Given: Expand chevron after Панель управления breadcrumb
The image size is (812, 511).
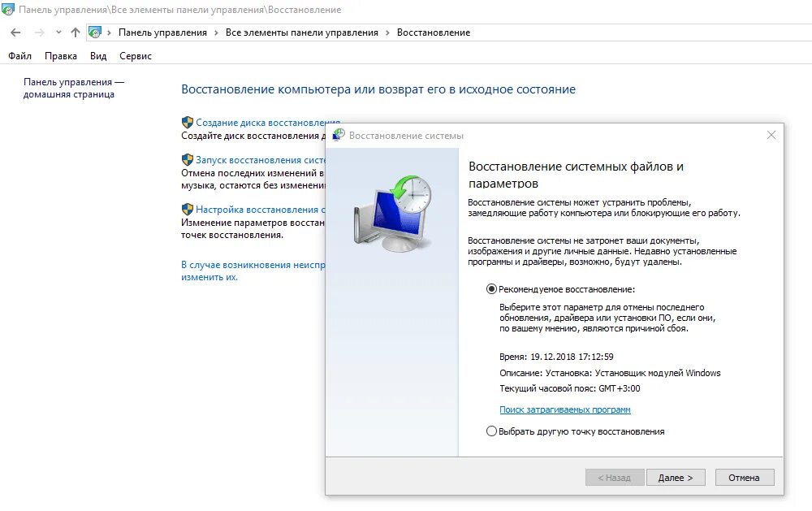Looking at the screenshot, I should point(216,32).
